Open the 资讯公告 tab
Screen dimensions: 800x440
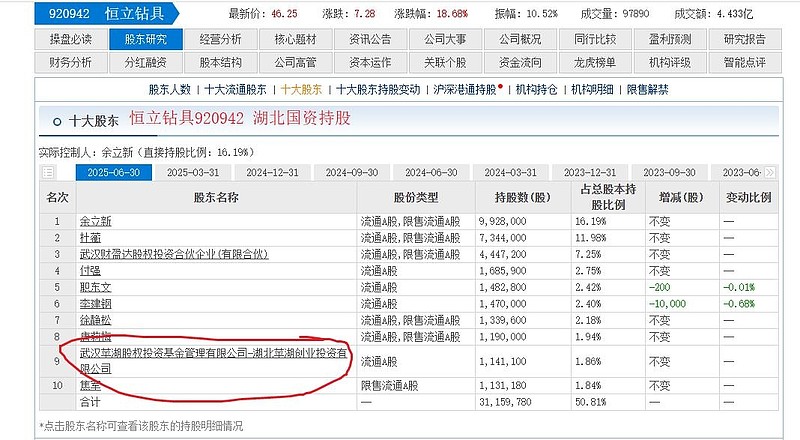point(370,39)
